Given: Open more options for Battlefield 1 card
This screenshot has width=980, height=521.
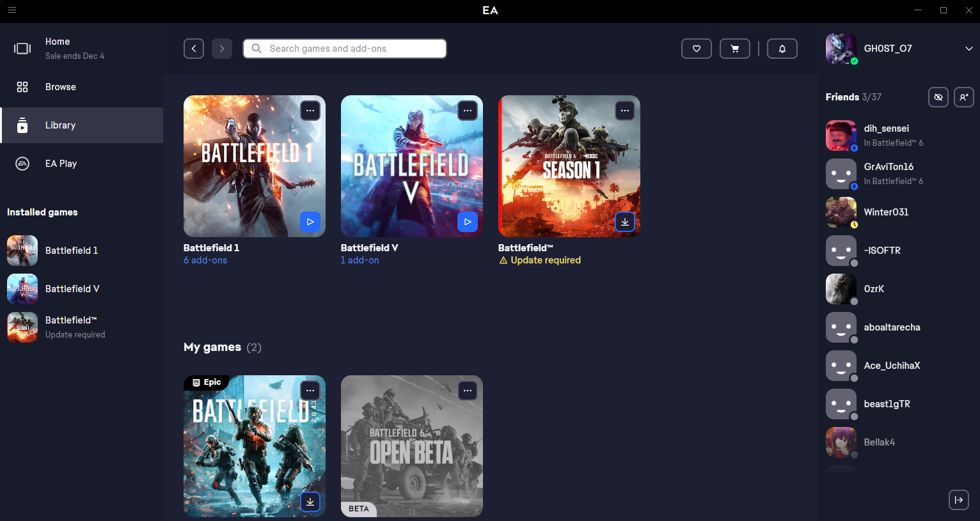Looking at the screenshot, I should pyautogui.click(x=310, y=111).
